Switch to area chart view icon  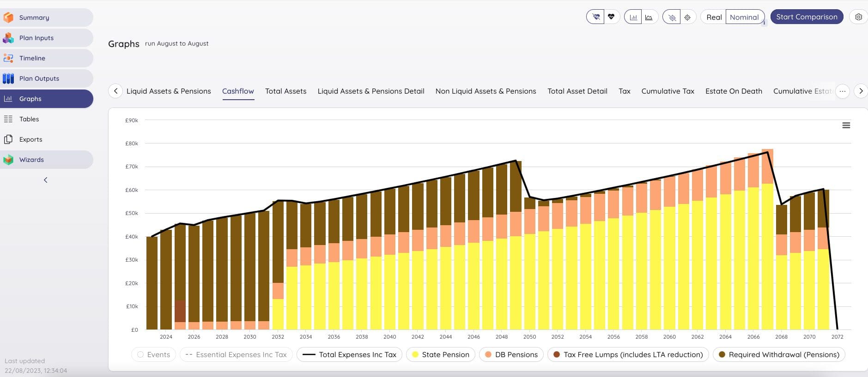[x=649, y=18]
